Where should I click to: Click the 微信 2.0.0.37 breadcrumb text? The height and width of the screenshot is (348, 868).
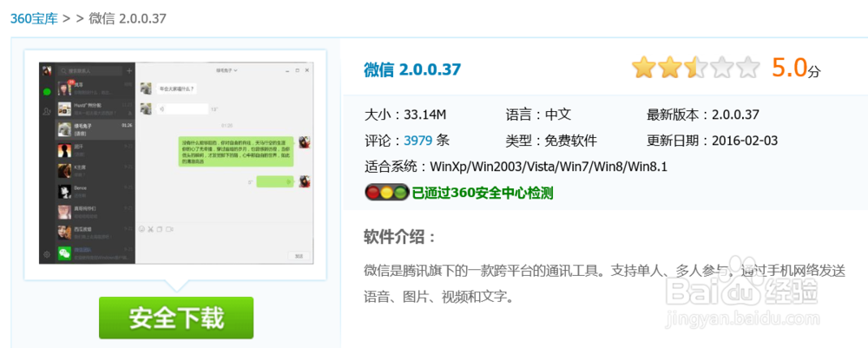128,17
